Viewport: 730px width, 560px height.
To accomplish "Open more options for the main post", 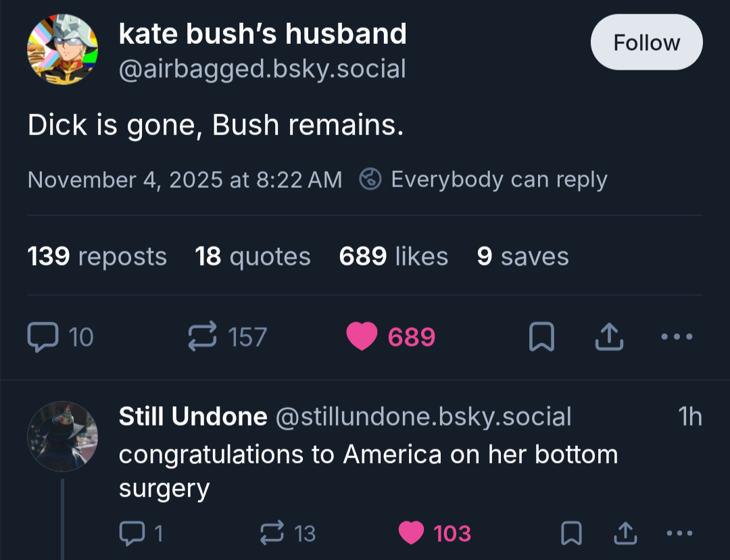I will (x=677, y=336).
